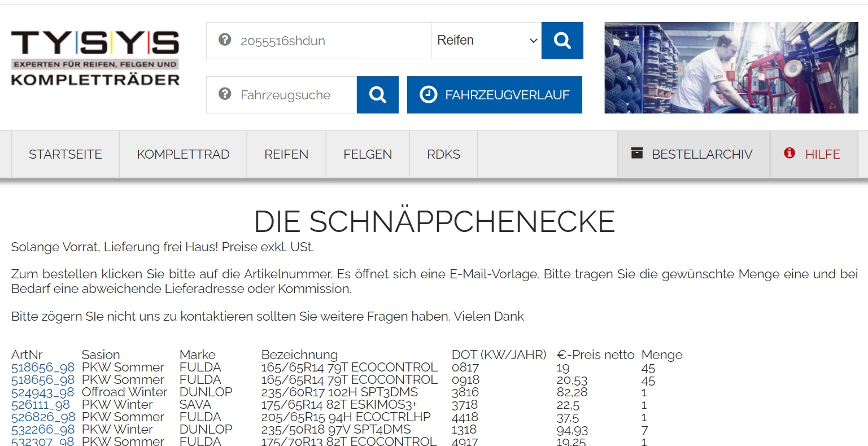Click the tire workshop banner image
Screen dimensions: 868x446
click(731, 68)
